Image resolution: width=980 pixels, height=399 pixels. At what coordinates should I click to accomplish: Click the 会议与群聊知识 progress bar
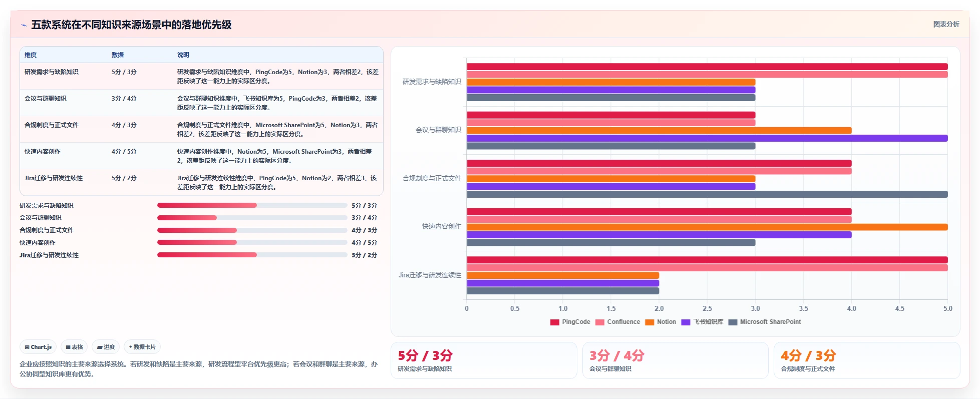click(252, 218)
